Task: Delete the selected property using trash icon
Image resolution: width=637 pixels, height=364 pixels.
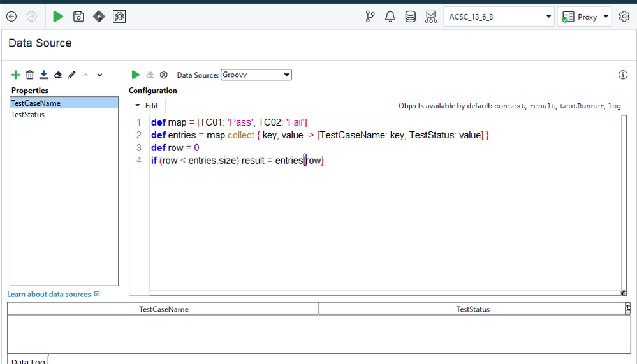Action: click(30, 75)
